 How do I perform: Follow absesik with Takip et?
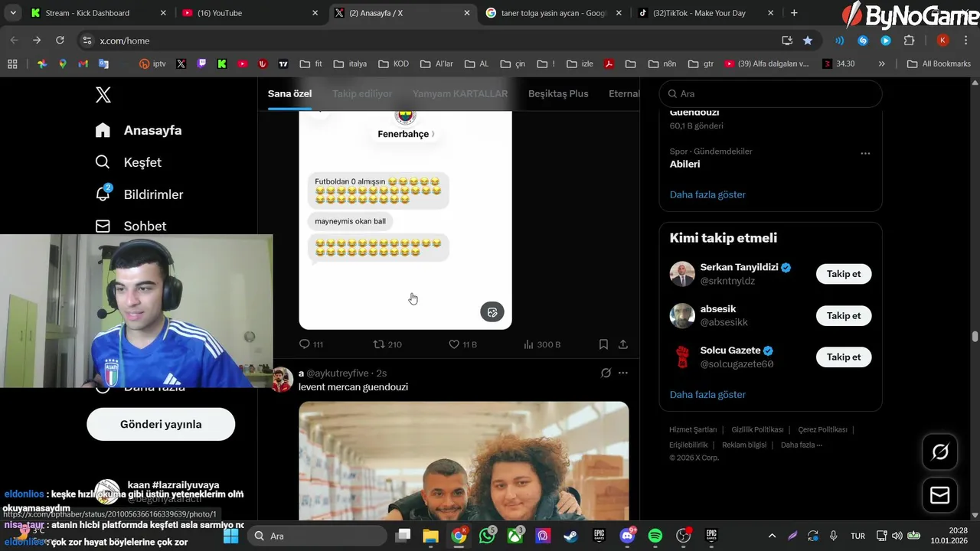(844, 315)
